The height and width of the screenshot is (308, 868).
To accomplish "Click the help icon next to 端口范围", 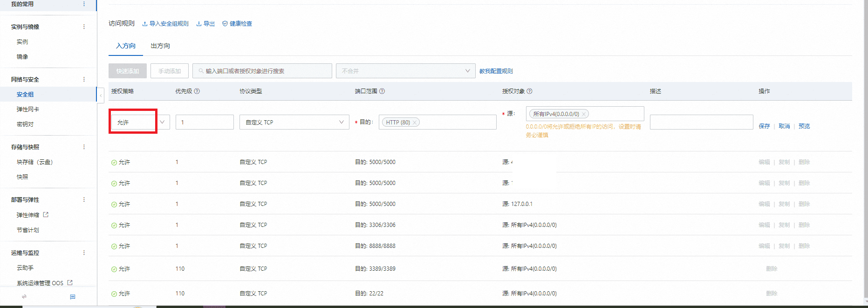I will pos(382,91).
